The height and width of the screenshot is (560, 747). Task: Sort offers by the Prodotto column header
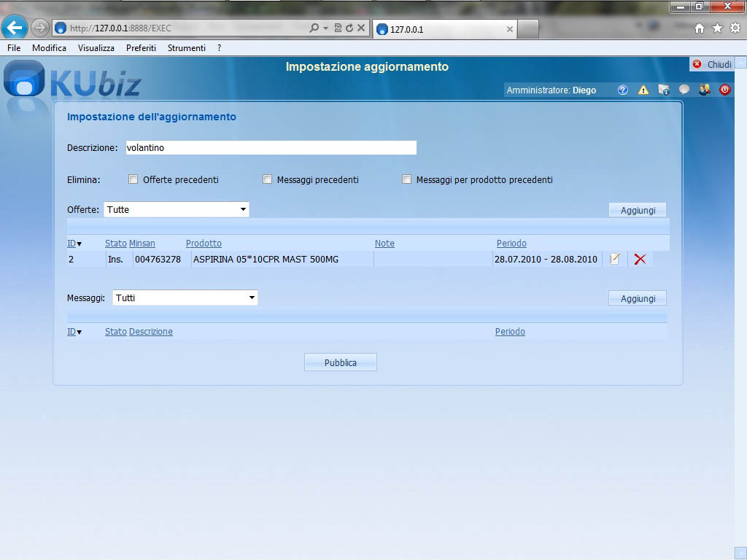[204, 244]
